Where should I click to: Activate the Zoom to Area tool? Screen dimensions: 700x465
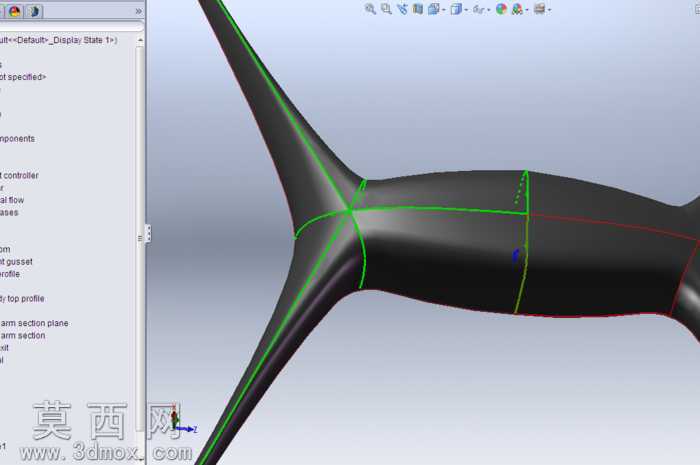tap(386, 9)
